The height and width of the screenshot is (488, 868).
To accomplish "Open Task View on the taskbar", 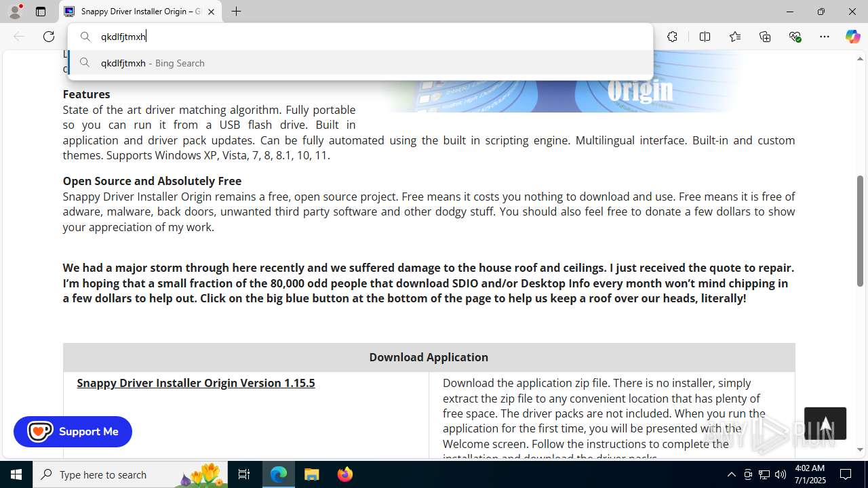I will (x=244, y=474).
